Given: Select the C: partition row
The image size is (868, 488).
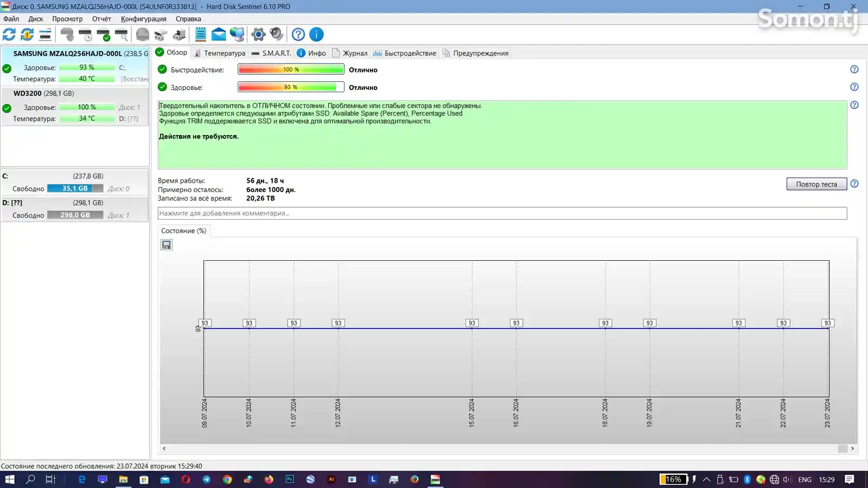Looking at the screenshot, I should 75,182.
